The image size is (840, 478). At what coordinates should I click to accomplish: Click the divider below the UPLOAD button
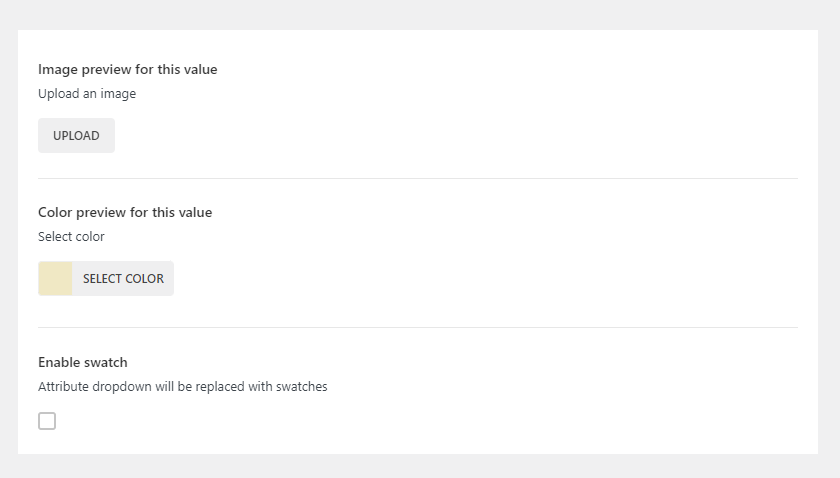(x=418, y=178)
